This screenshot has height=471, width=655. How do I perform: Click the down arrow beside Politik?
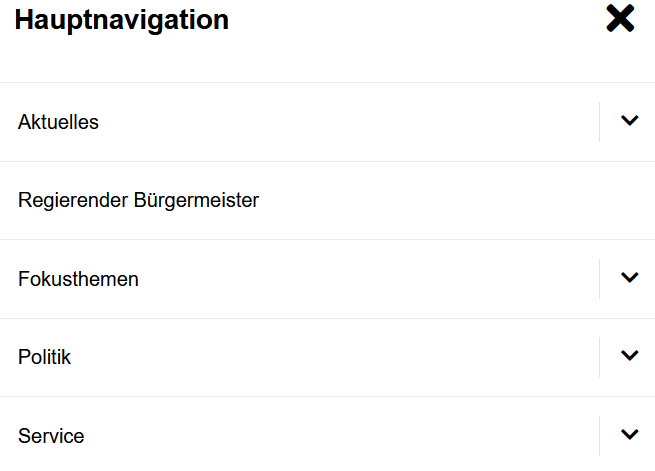point(629,355)
